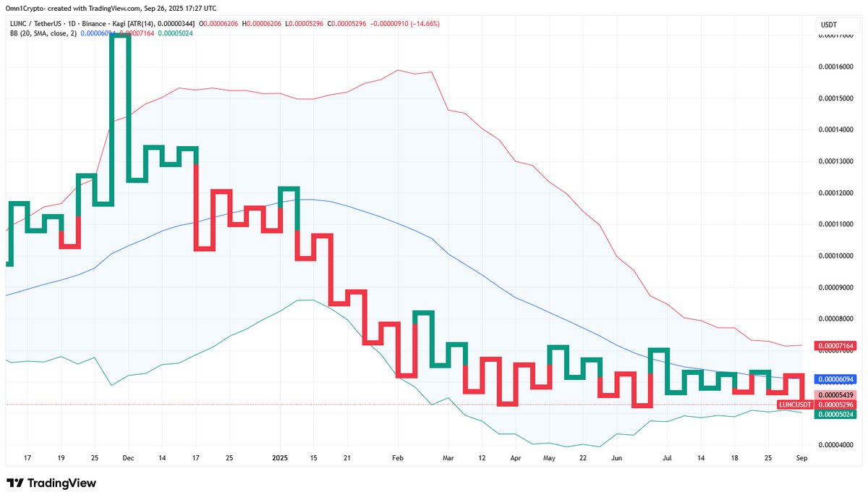
Task: Click the TradingView logo icon
Action: pos(14,483)
